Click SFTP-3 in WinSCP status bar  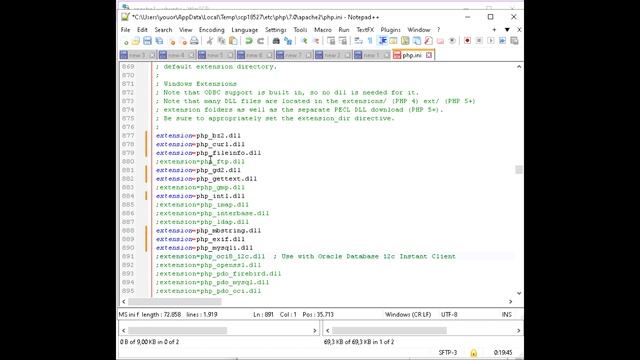(x=448, y=353)
